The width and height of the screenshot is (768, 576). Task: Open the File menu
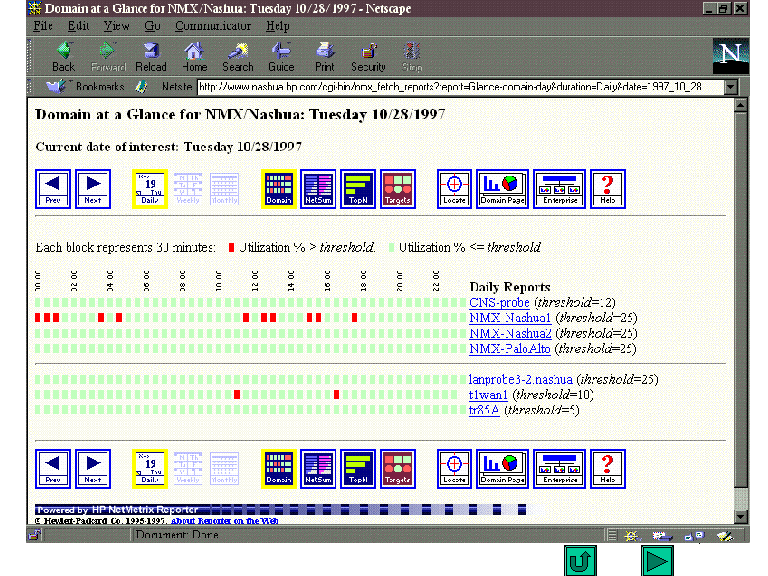[43, 26]
